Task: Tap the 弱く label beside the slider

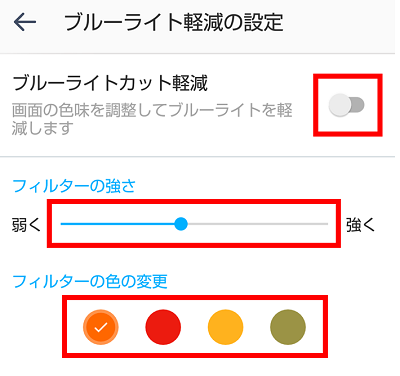Action: coord(26,224)
